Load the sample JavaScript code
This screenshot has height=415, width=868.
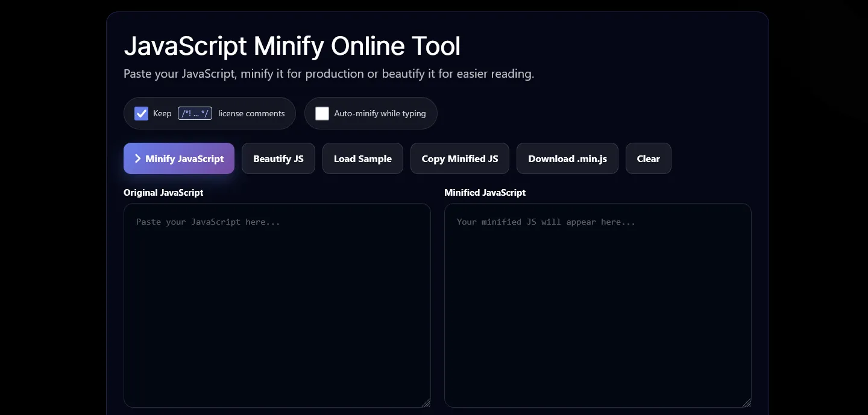point(362,158)
